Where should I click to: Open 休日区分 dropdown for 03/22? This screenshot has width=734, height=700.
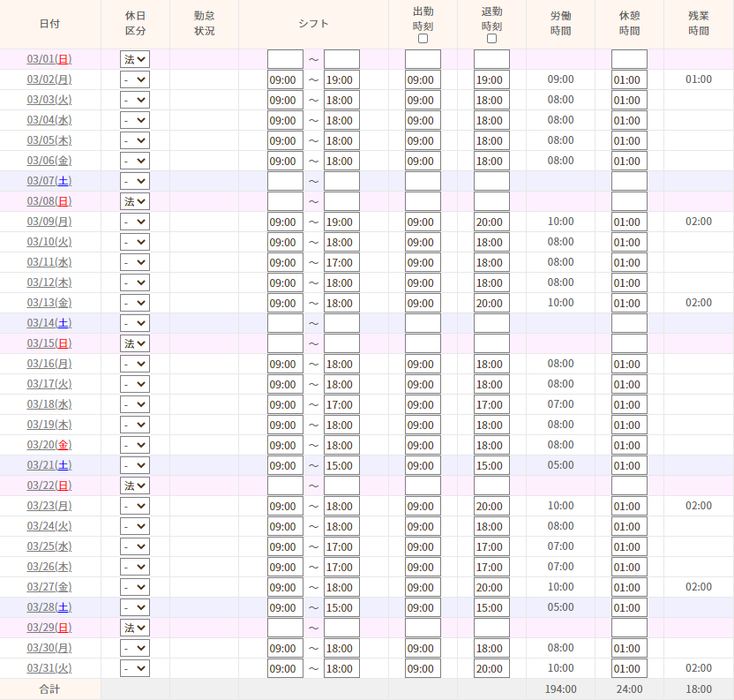pos(135,485)
